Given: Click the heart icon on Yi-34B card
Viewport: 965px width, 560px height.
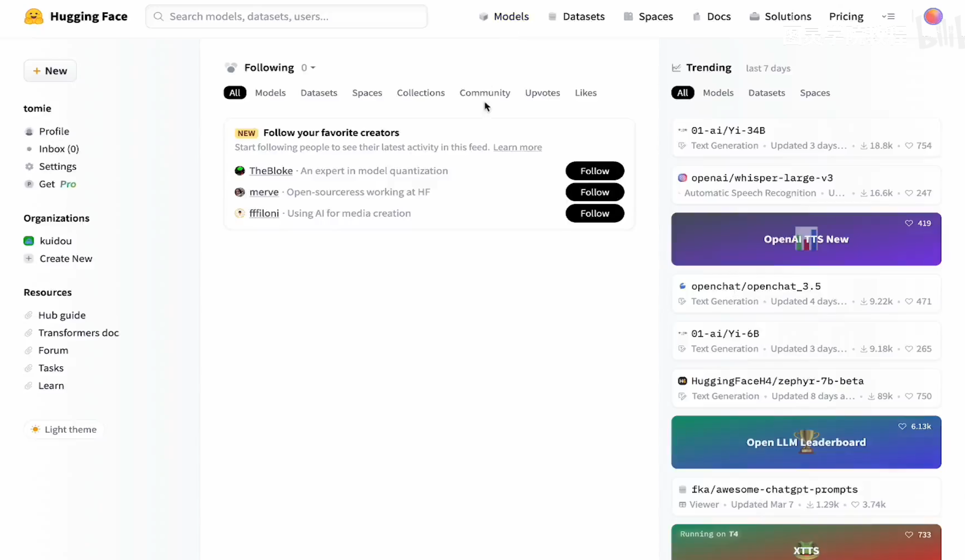Looking at the screenshot, I should click(909, 146).
